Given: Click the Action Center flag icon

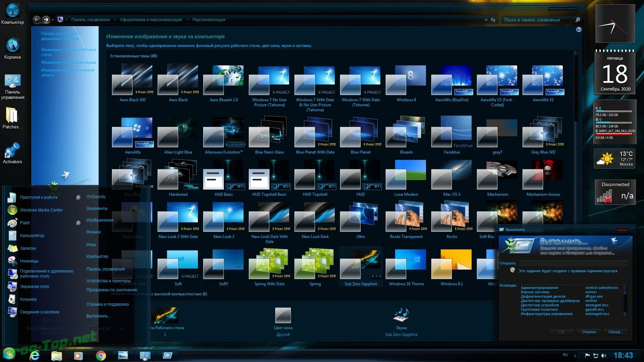Looking at the screenshot, I should pyautogui.click(x=587, y=356).
